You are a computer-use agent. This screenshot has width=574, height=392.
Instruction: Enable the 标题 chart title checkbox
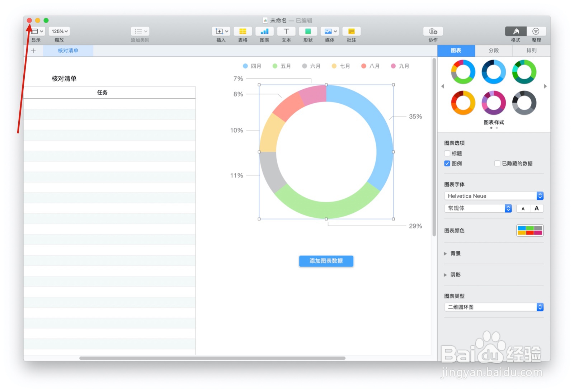tap(447, 153)
